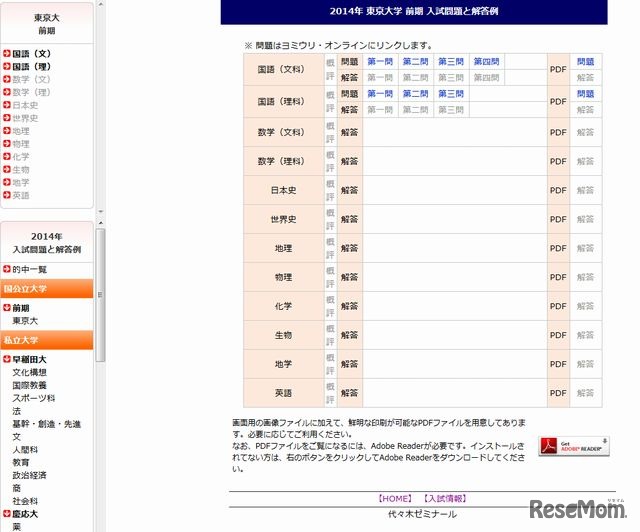Open 国語(文科) 問題 第二問 link
The height and width of the screenshot is (532, 640).
(x=416, y=62)
